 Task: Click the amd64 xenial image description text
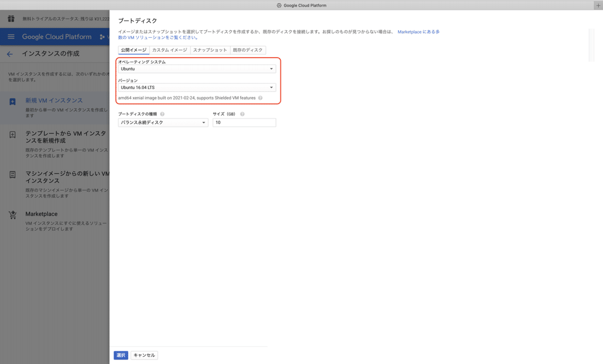coord(187,98)
